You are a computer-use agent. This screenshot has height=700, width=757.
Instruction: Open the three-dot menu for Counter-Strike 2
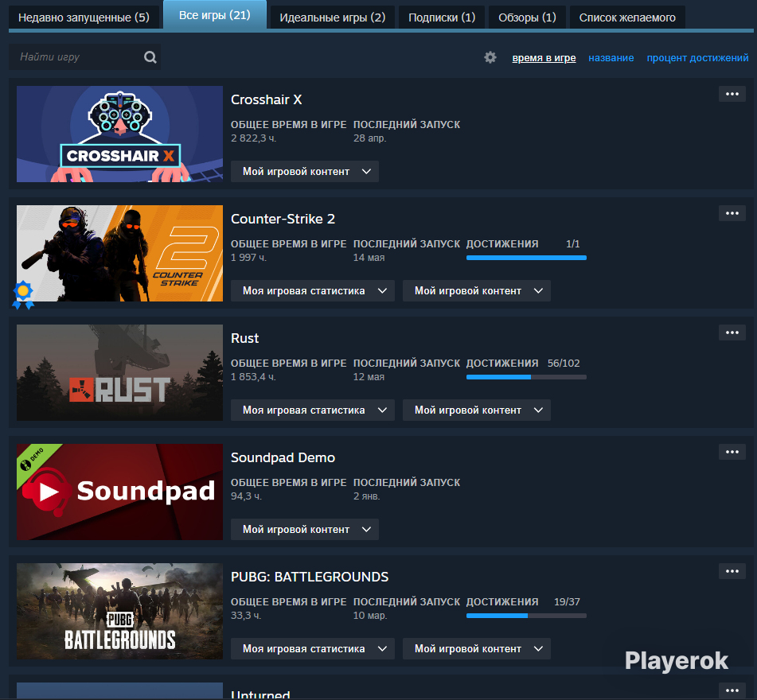732,213
